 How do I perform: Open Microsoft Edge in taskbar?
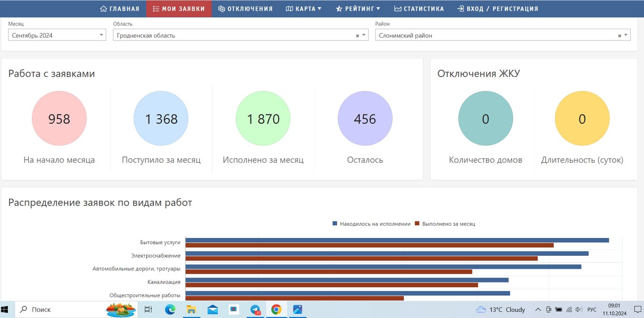170,310
